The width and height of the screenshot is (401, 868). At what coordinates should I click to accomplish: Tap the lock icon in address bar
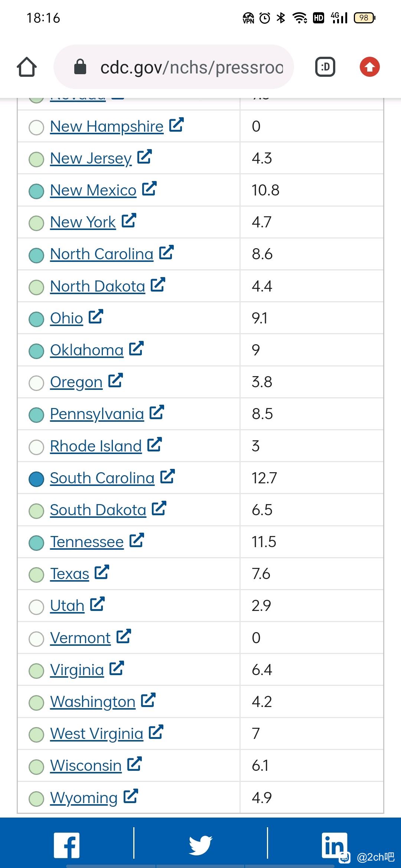coord(80,67)
